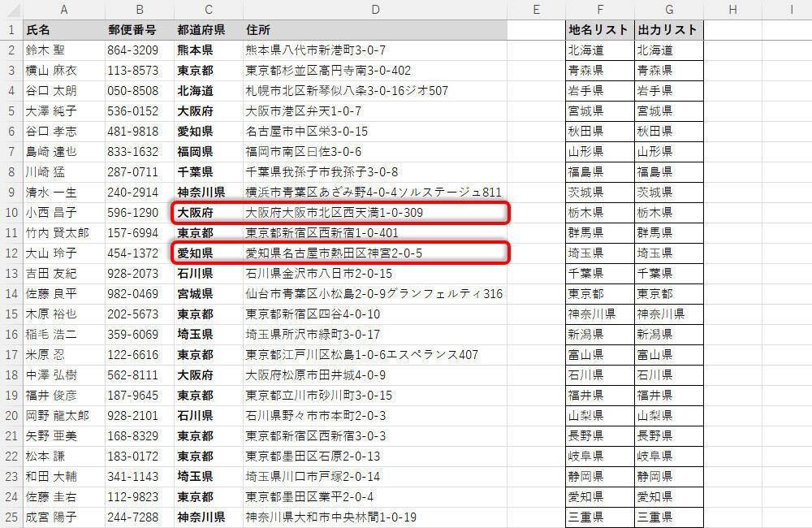The height and width of the screenshot is (528, 812).
Task: Select the name cell 成宮 陽子
Action: [64, 517]
